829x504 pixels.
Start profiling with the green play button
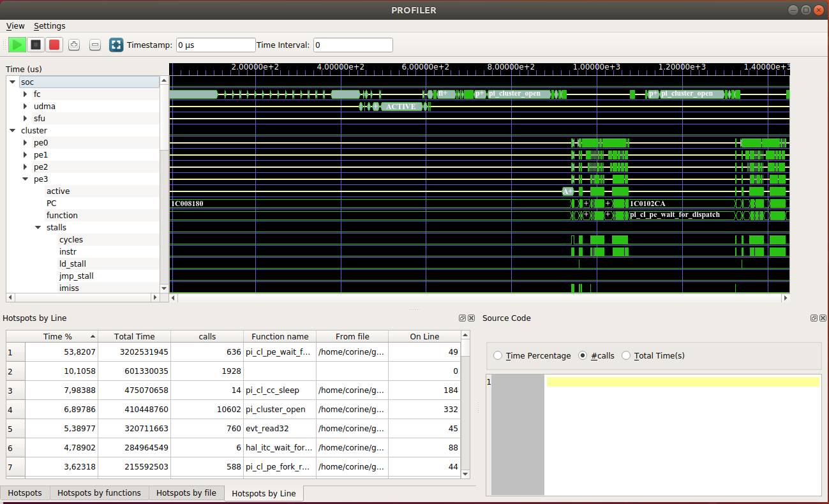pyautogui.click(x=17, y=45)
